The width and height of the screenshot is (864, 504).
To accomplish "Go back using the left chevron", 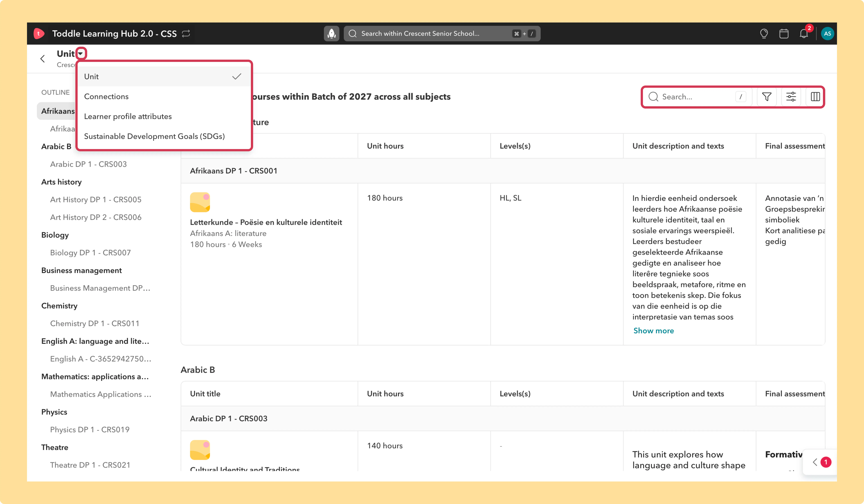I will click(x=42, y=59).
